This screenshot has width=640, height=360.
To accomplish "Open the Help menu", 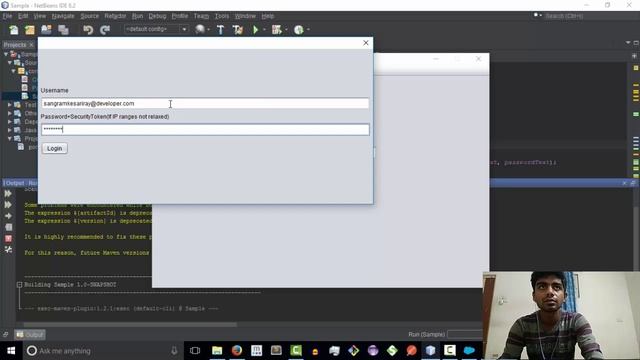I will (x=267, y=16).
